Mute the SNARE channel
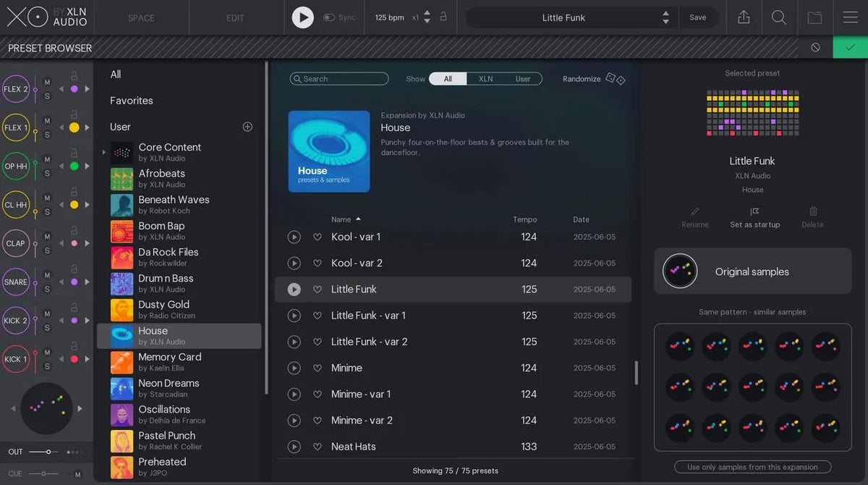Viewport: 868px width, 485px height. coord(47,276)
